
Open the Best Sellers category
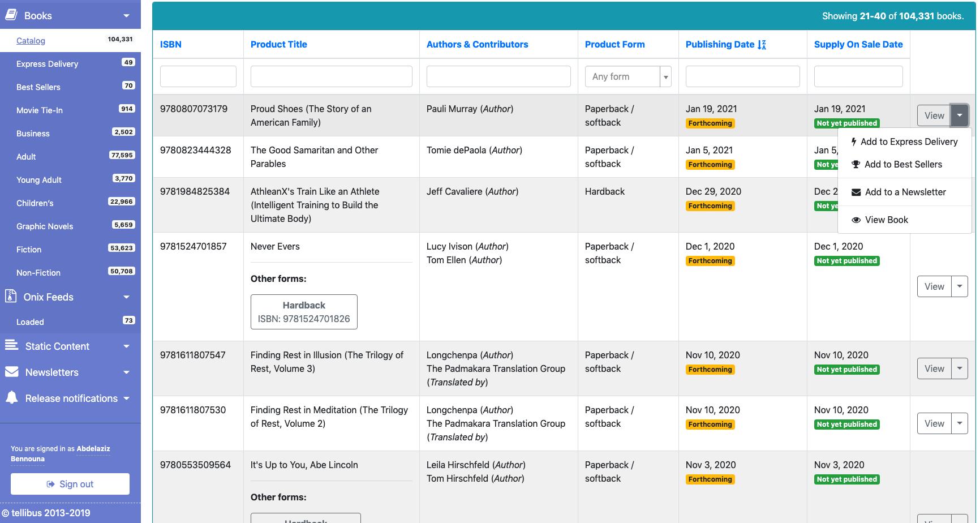click(x=38, y=87)
